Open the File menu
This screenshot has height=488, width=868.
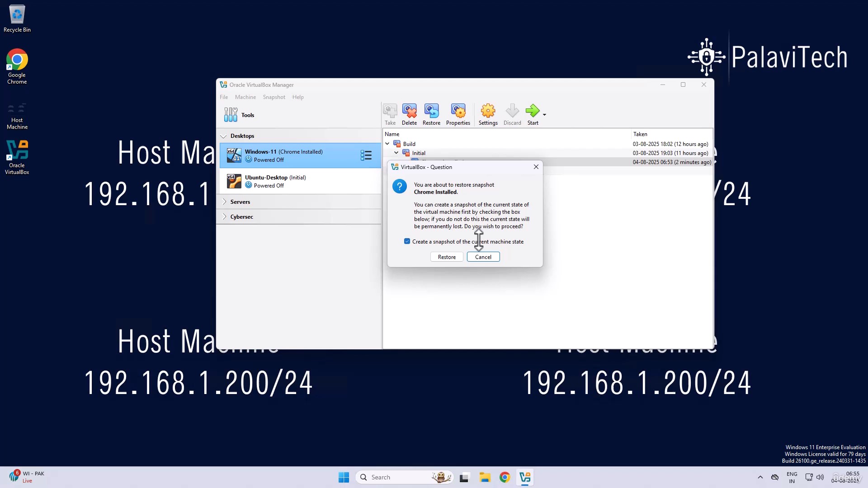224,97
